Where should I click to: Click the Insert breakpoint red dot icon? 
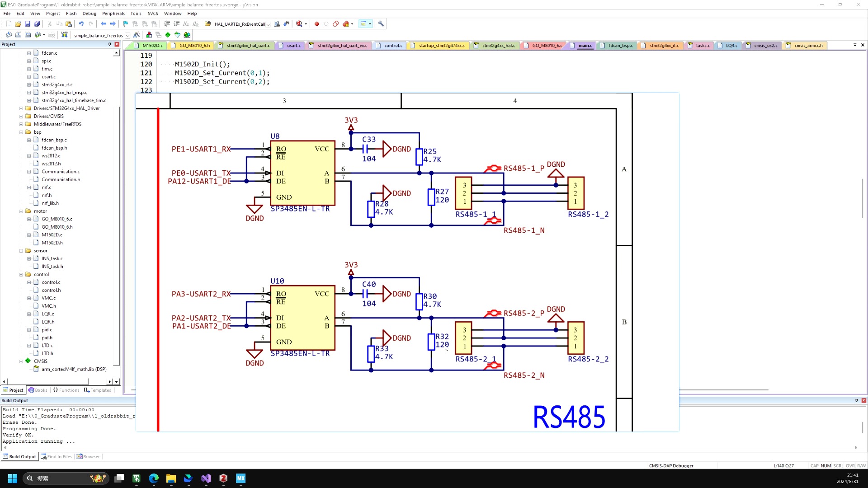(317, 24)
